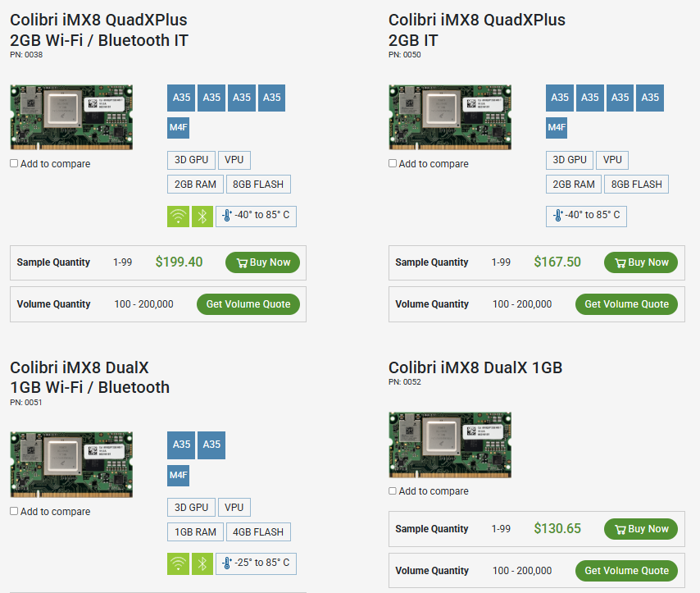Image resolution: width=700 pixels, height=593 pixels.
Task: Click the $130.65 price
Action: point(557,529)
